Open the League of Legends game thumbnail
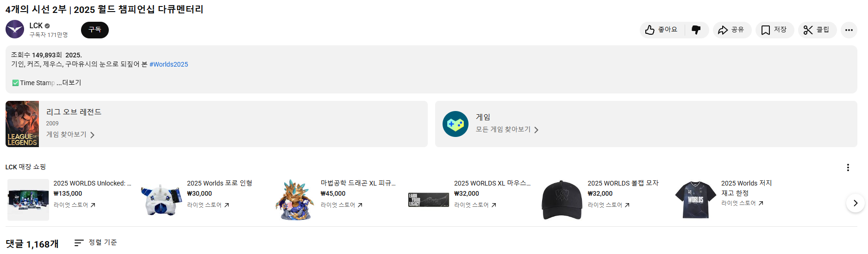The width and height of the screenshot is (868, 254). pos(22,124)
